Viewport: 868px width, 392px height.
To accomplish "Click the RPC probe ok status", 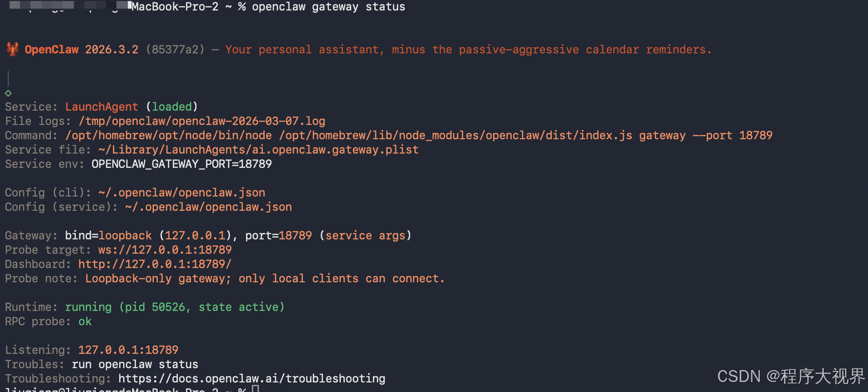I will click(x=85, y=321).
